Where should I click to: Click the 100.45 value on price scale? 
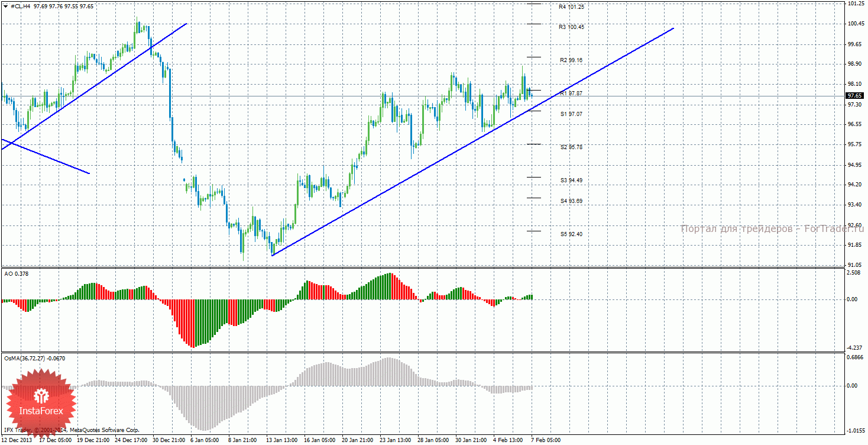point(856,24)
